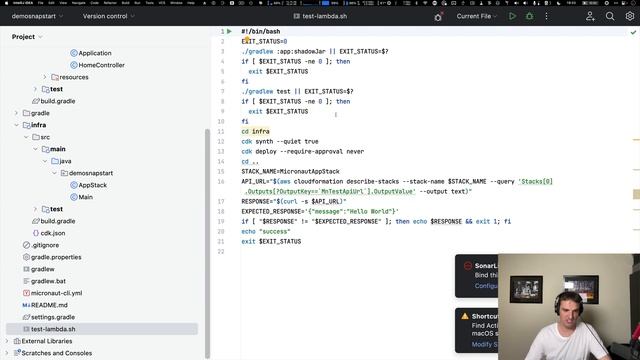Collapse the infra folder
The width and height of the screenshot is (640, 360).
tap(16, 125)
